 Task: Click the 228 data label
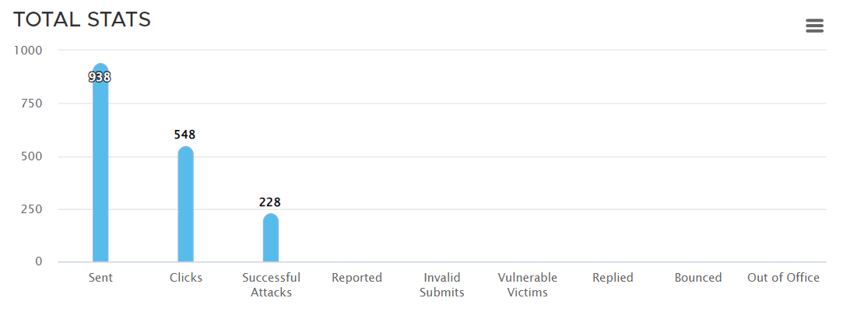point(270,202)
